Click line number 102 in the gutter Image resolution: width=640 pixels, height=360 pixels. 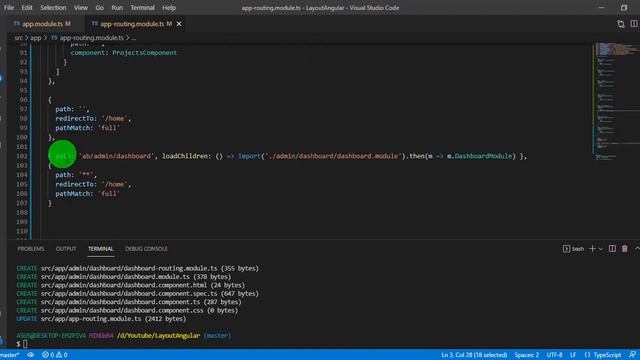[x=23, y=156]
